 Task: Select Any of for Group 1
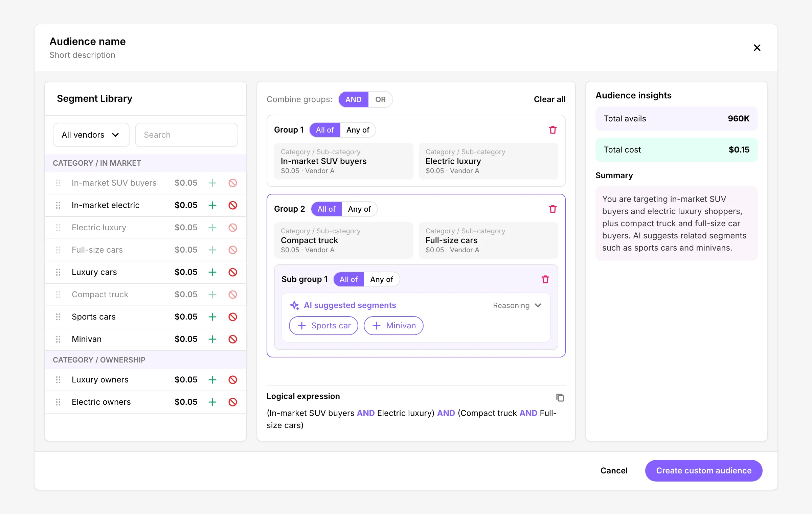[x=358, y=130]
